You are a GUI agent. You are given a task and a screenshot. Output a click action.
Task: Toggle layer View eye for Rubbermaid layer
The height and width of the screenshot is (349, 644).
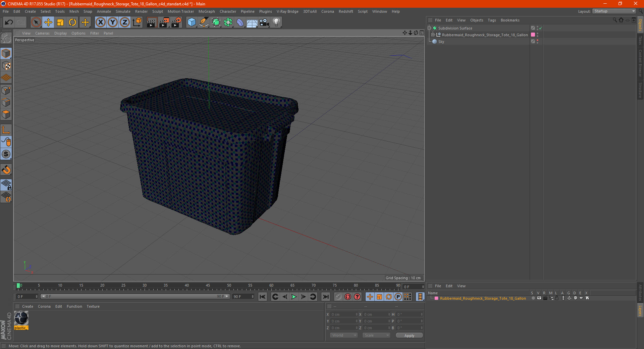tap(539, 298)
